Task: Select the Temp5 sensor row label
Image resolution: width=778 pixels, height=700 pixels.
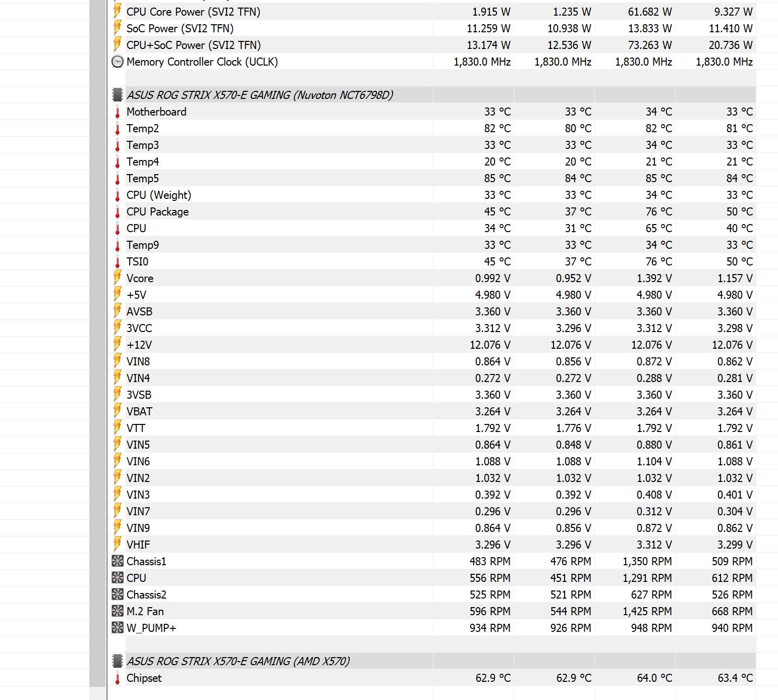Action: point(142,179)
